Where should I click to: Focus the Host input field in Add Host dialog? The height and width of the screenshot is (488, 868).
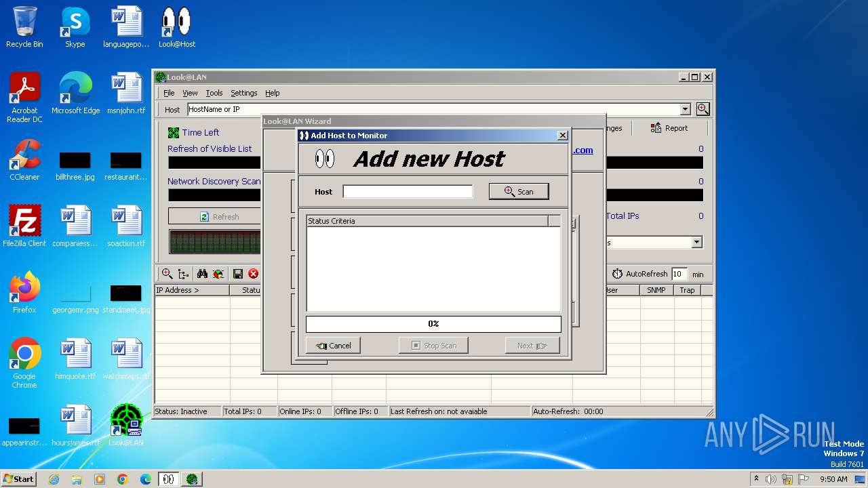pos(408,192)
